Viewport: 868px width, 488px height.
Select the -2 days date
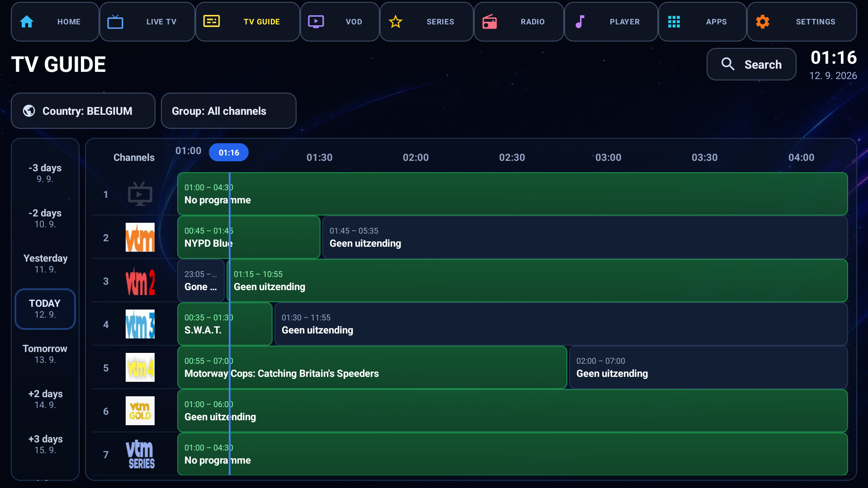pos(45,218)
